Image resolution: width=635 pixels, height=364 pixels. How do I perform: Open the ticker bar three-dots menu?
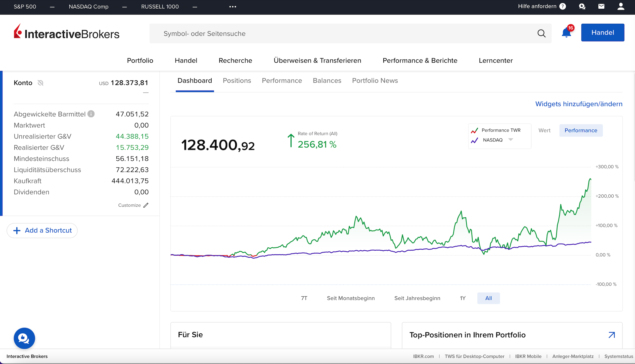tap(232, 7)
